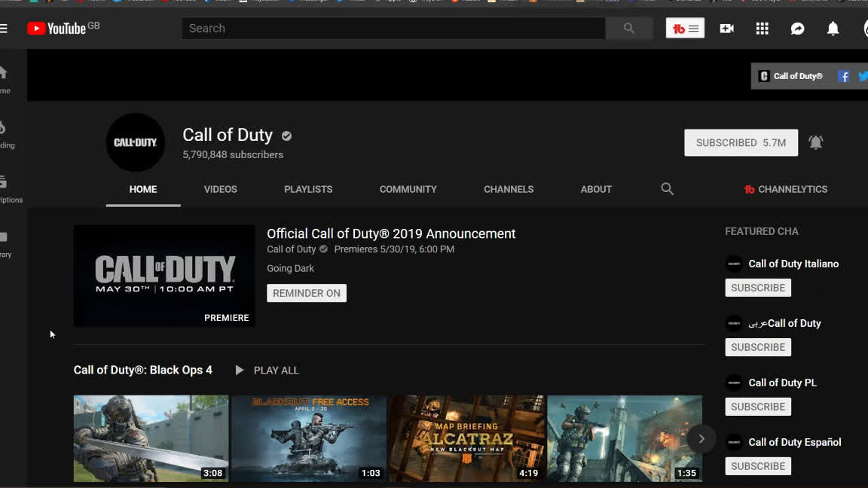Image resolution: width=868 pixels, height=488 pixels.
Task: Toggle the Subscribed 5.7M button
Action: click(741, 142)
